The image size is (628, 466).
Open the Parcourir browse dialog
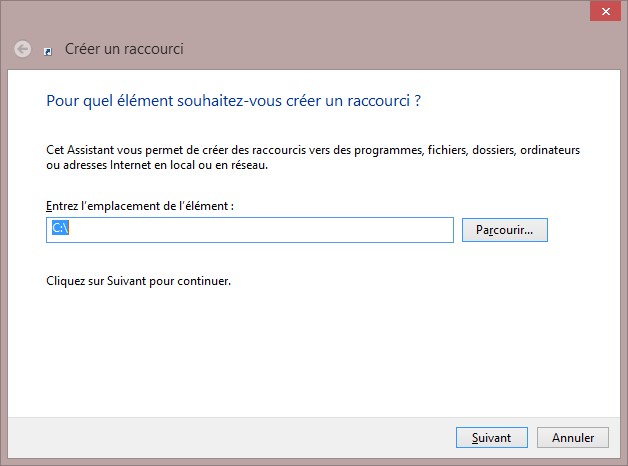tap(504, 230)
